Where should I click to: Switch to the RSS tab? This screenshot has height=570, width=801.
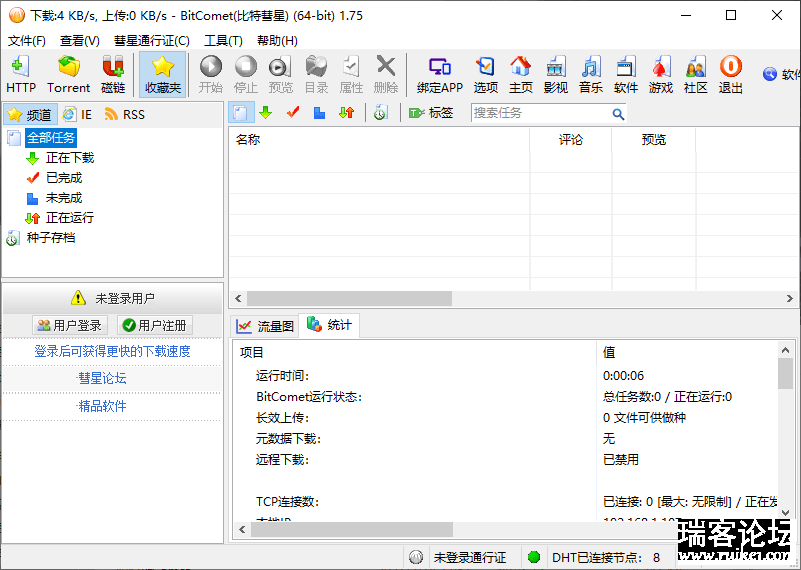pyautogui.click(x=125, y=114)
